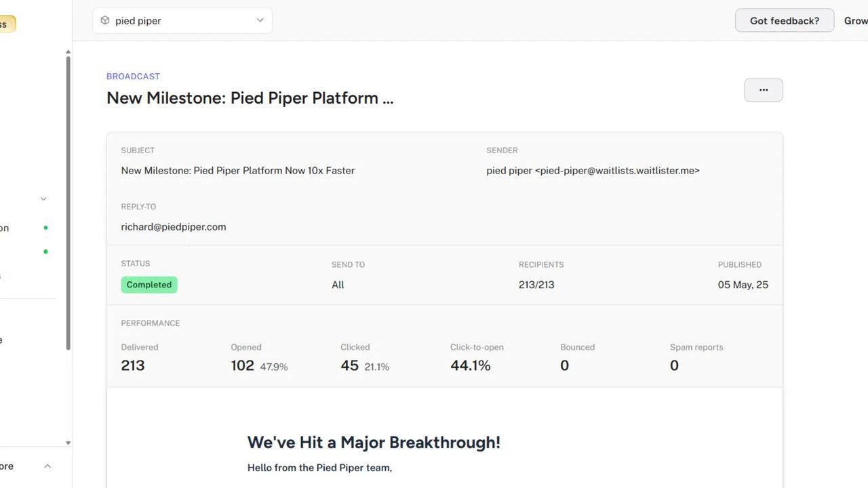Click the Got feedback? button
The image size is (868, 488).
[784, 21]
